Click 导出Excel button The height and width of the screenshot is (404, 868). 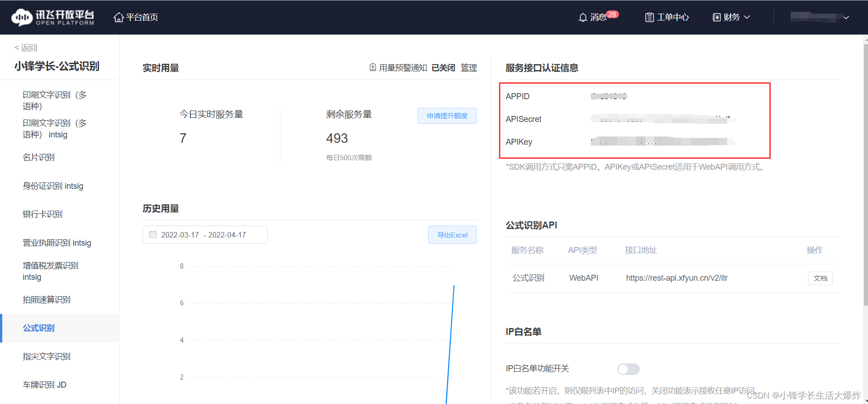[x=452, y=235]
